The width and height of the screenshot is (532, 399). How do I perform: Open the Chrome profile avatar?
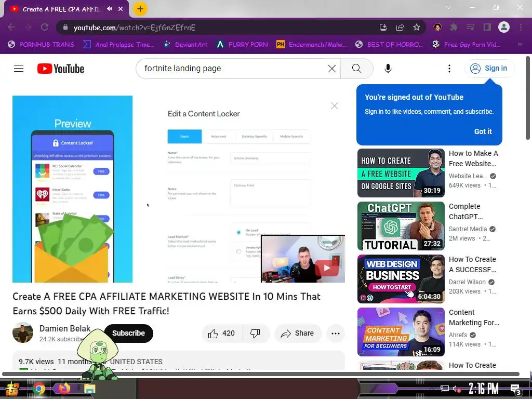tap(504, 27)
